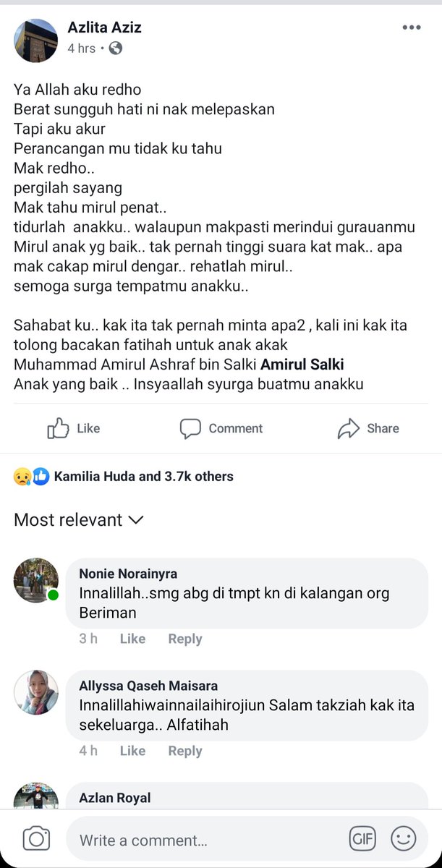Open Nonie Norainyra's profile picture
The height and width of the screenshot is (868, 442).
(x=36, y=579)
